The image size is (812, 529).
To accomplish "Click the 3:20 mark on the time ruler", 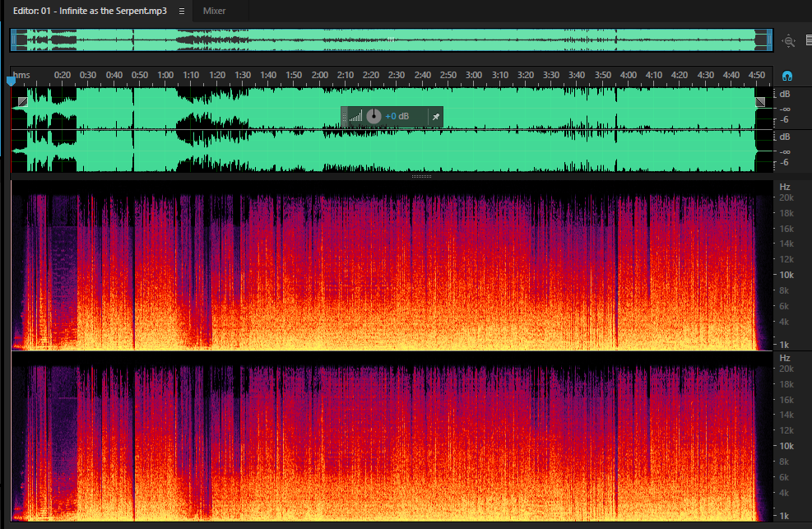I will coord(525,75).
